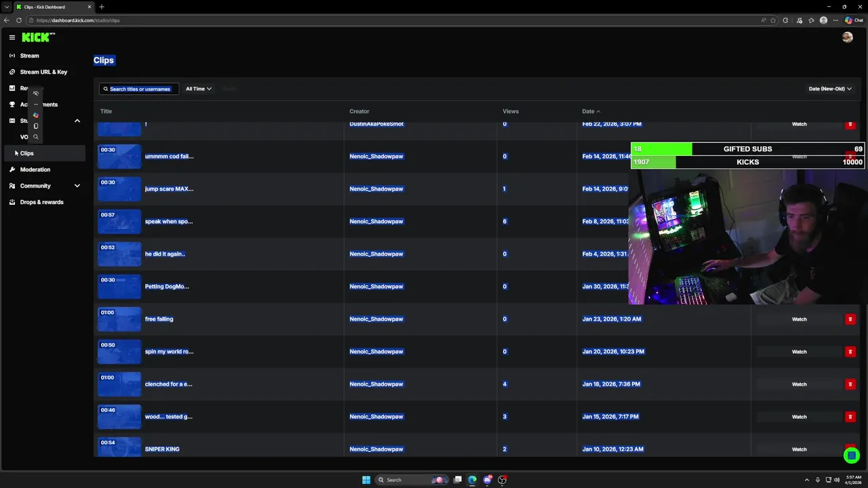Watch the 'clenched for a e...' clip
This screenshot has height=488, width=868.
[x=800, y=384]
